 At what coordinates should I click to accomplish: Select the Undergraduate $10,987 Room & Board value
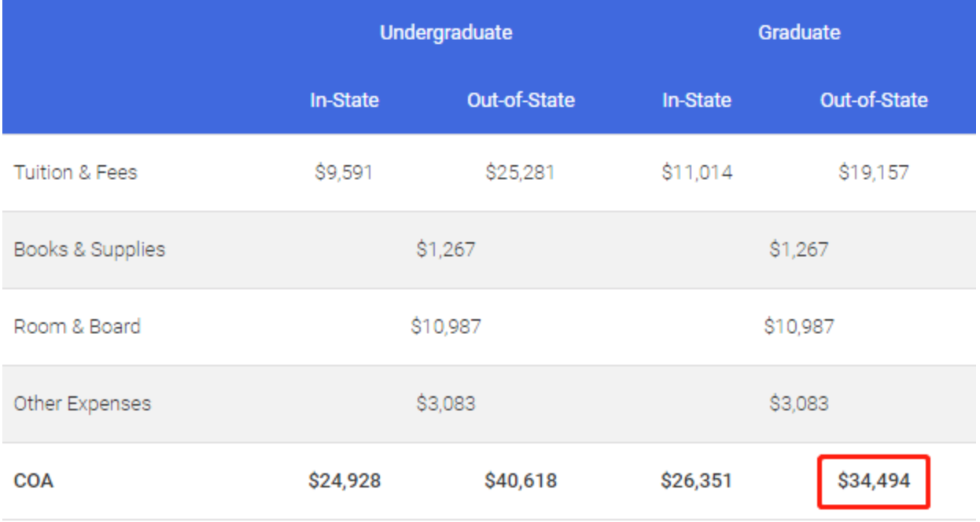tap(446, 327)
